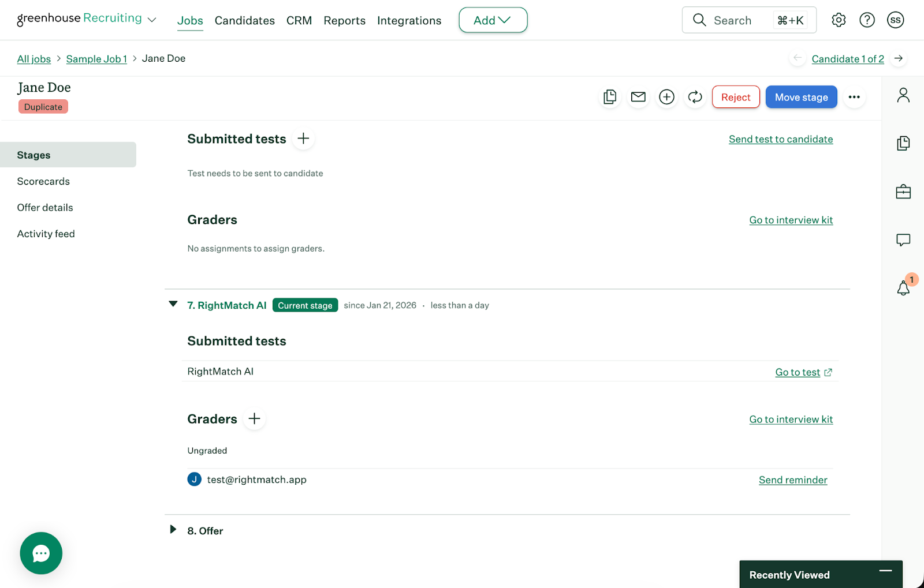This screenshot has height=588, width=924.
Task: Click the email candidate envelope icon
Action: click(638, 97)
